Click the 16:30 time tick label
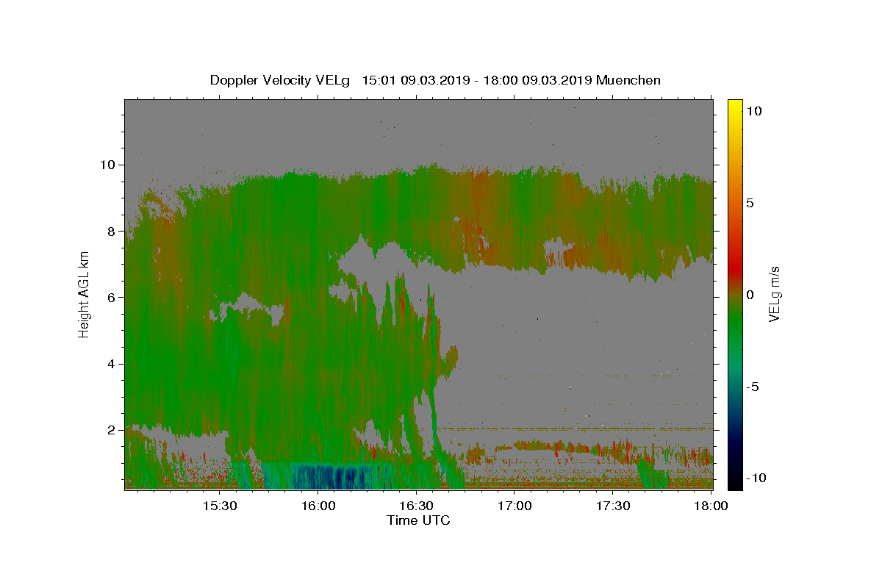882x588 pixels. coord(415,506)
